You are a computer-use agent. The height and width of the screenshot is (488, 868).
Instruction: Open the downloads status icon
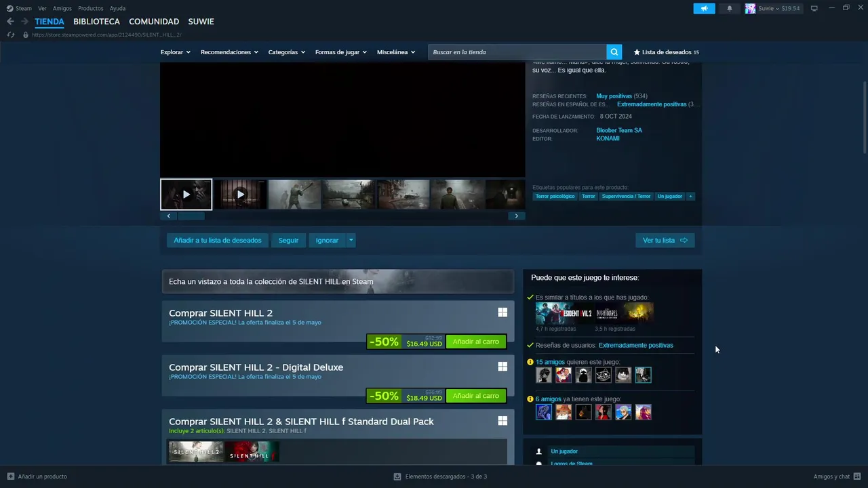coord(397,476)
